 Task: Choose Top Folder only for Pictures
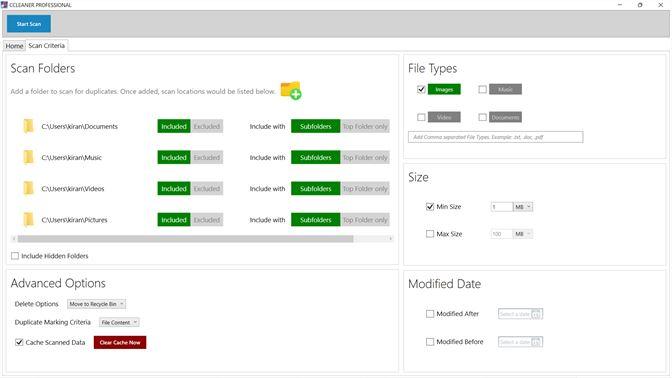tap(365, 220)
